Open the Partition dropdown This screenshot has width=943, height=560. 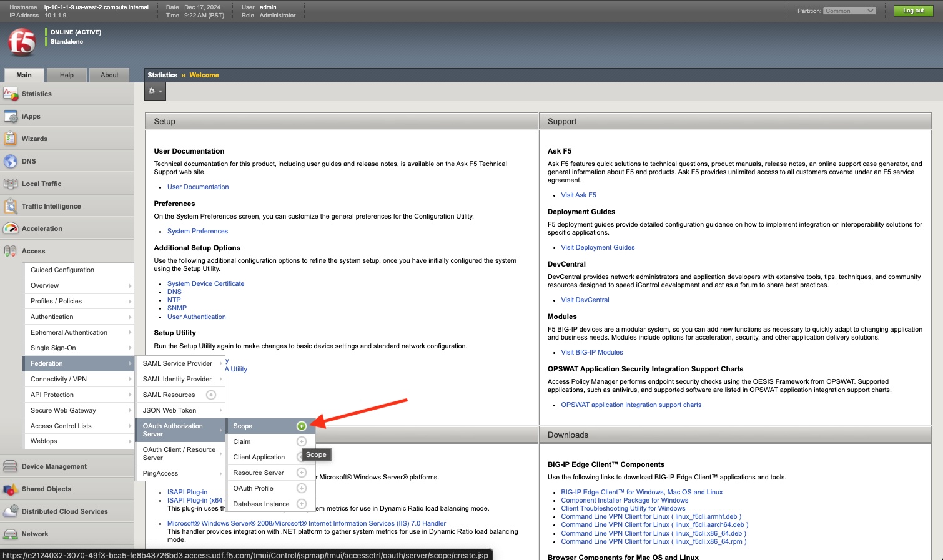(x=849, y=11)
